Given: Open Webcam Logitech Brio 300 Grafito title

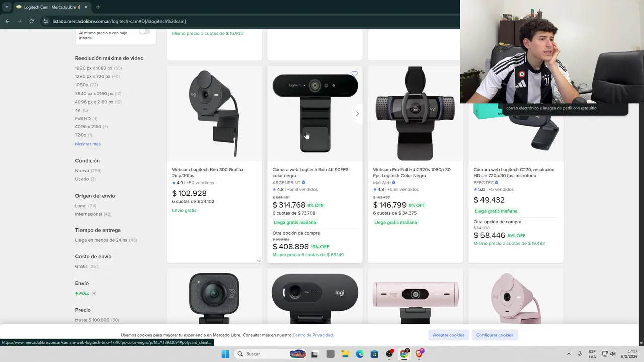Looking at the screenshot, I should [207, 172].
